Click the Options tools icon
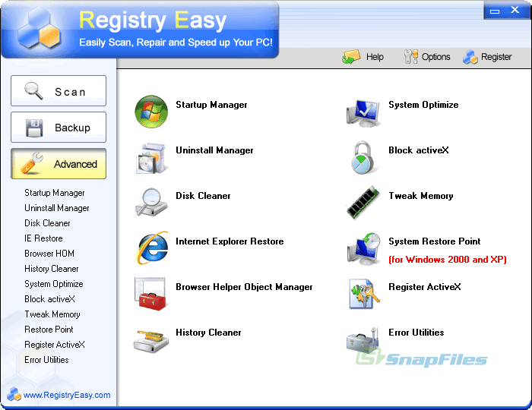This screenshot has width=532, height=410. [x=411, y=57]
